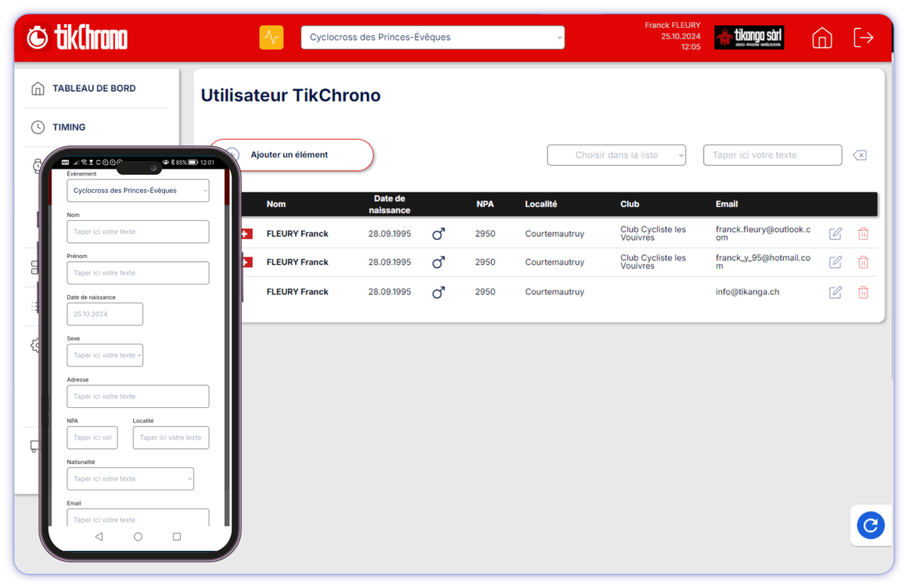Click Swiss flag in franck.fleury@outlook.com row
Screen dimensions: 908x588
[247, 234]
